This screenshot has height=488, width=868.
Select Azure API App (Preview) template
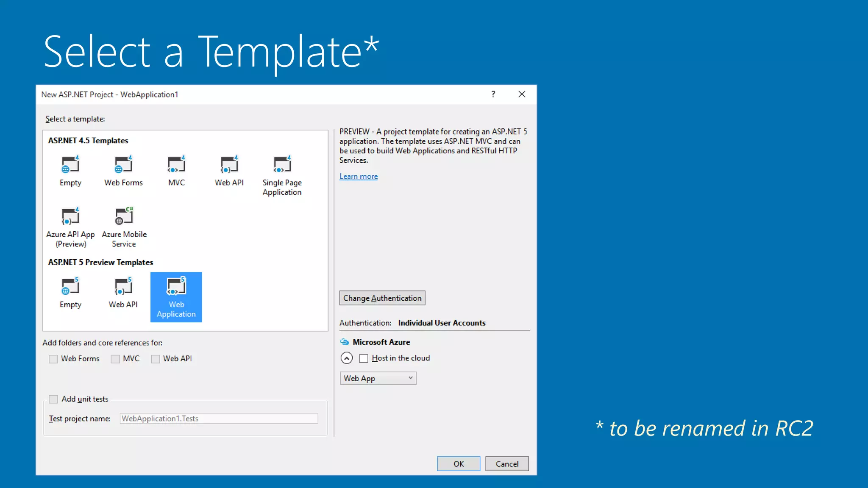70,227
